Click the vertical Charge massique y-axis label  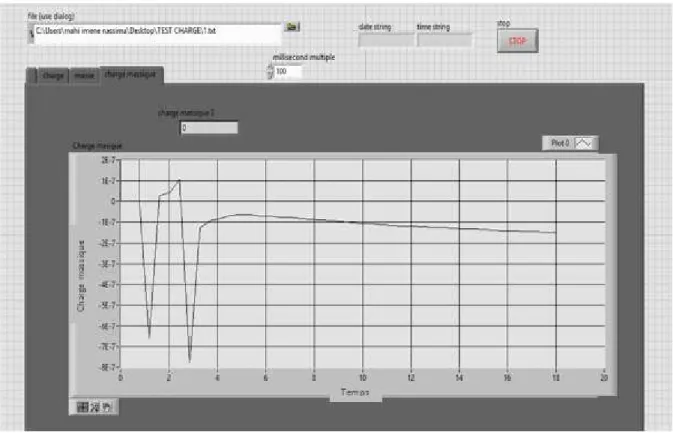81,275
